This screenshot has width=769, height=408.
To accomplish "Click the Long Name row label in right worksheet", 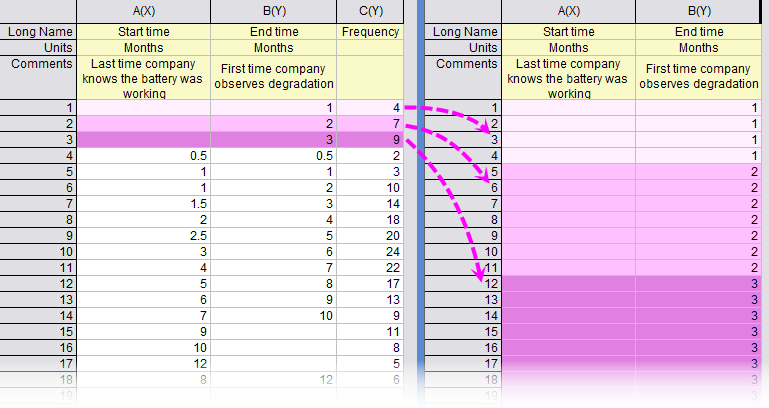I will [x=463, y=32].
